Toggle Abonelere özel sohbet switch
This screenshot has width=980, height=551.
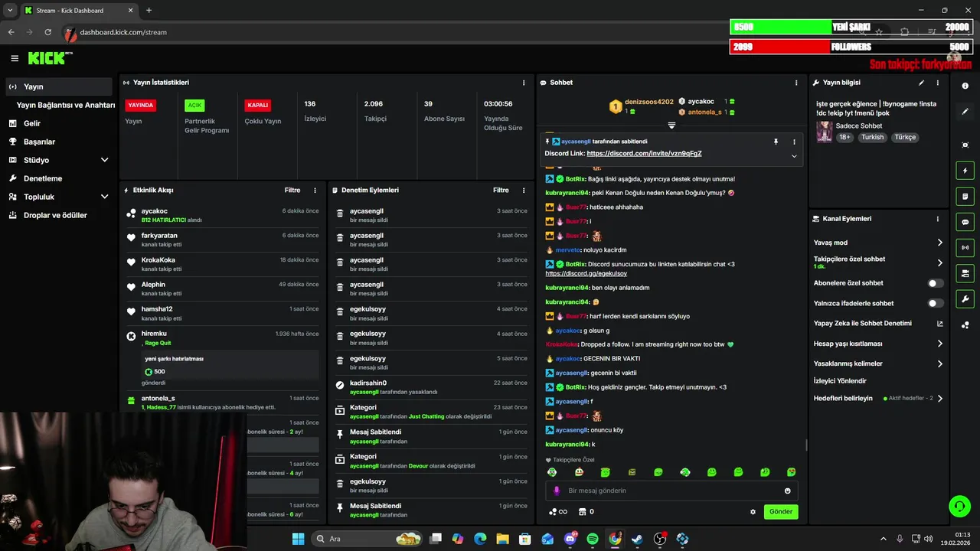(935, 283)
